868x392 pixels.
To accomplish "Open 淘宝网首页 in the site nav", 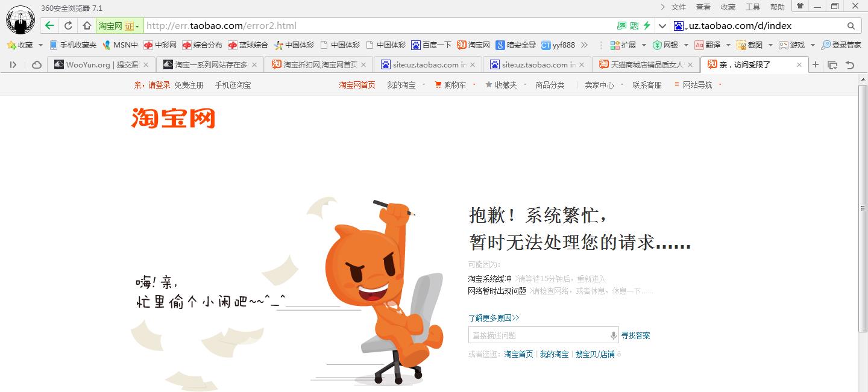I will pyautogui.click(x=357, y=85).
